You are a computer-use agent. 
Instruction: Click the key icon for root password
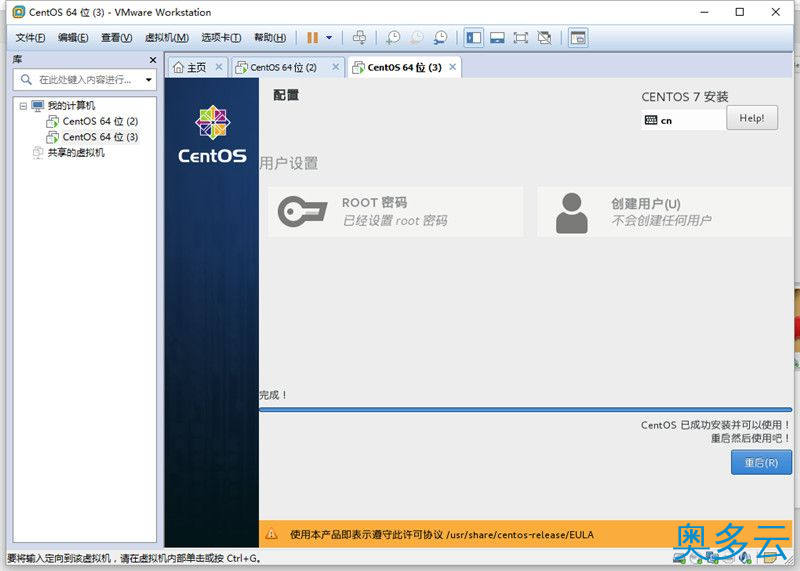[303, 211]
